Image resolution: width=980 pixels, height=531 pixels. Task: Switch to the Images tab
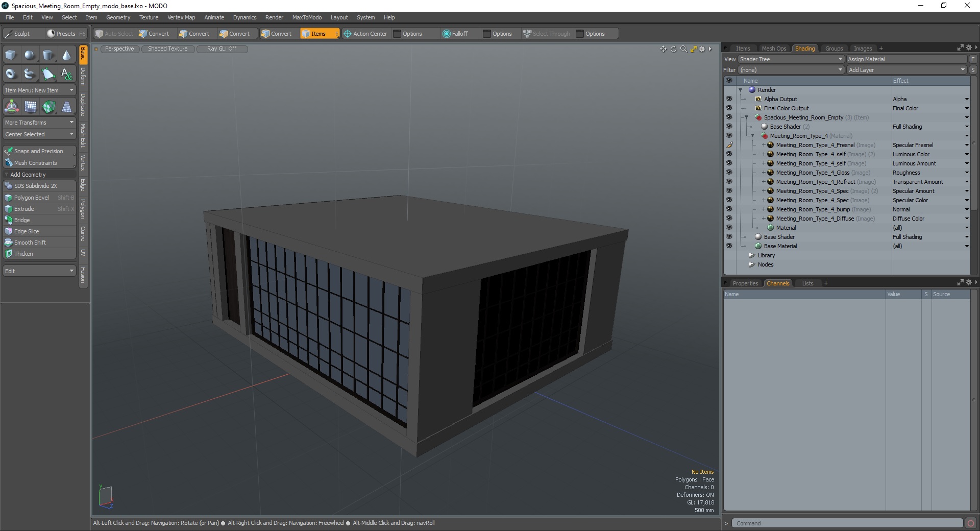coord(863,49)
